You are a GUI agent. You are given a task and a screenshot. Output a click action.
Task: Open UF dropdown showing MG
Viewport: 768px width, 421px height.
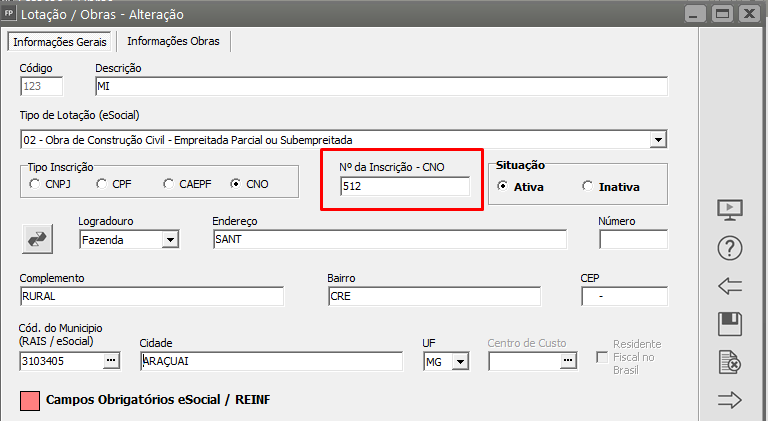[x=460, y=362]
